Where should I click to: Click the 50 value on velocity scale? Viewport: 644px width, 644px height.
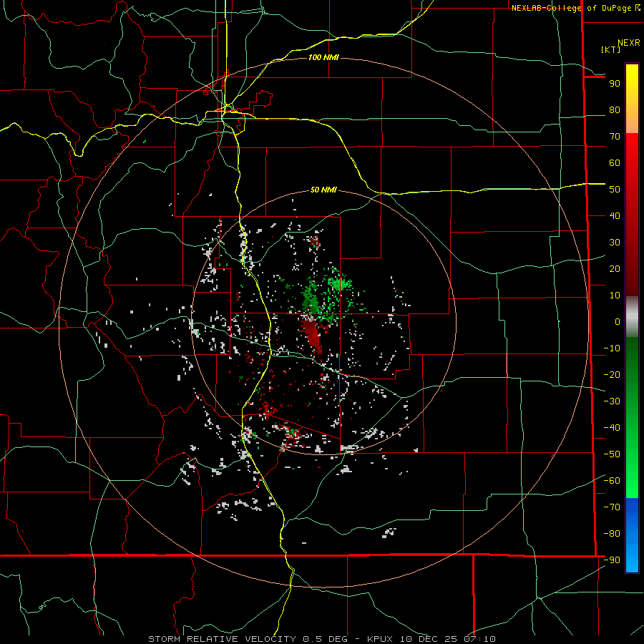pyautogui.click(x=615, y=190)
